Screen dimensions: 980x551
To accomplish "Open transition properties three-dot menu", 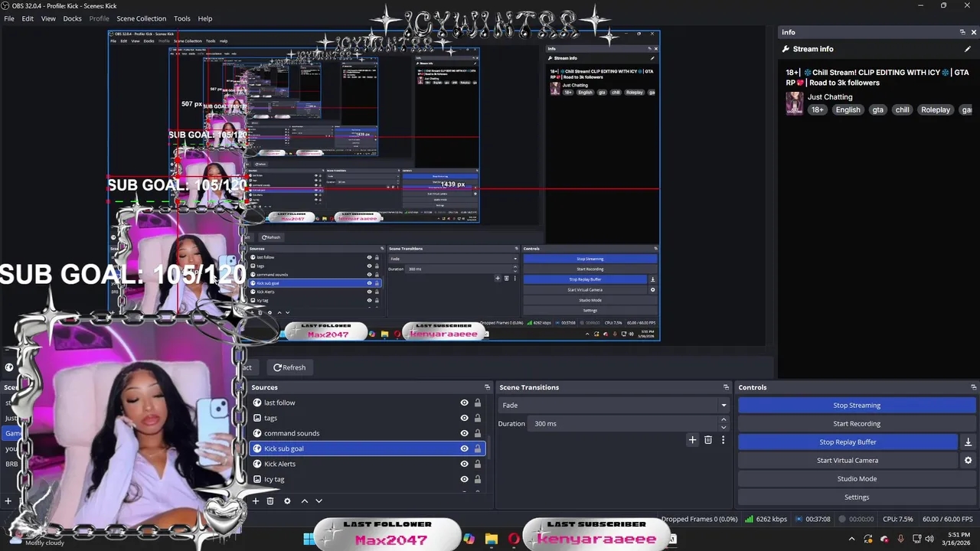I will tap(723, 440).
